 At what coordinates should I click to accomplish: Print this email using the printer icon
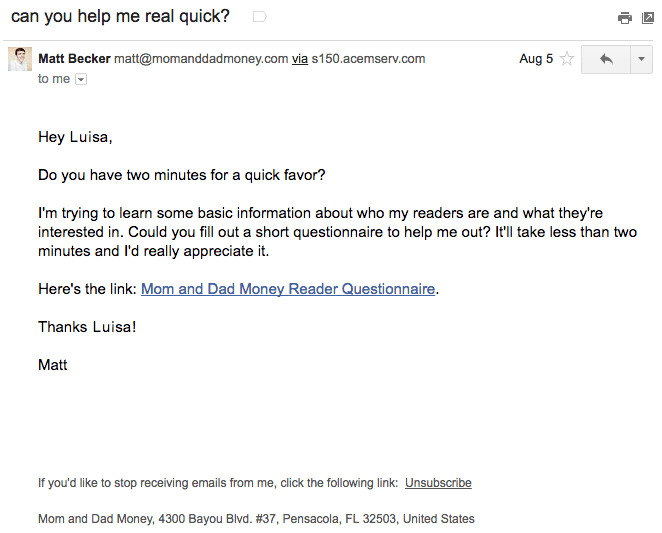point(625,17)
